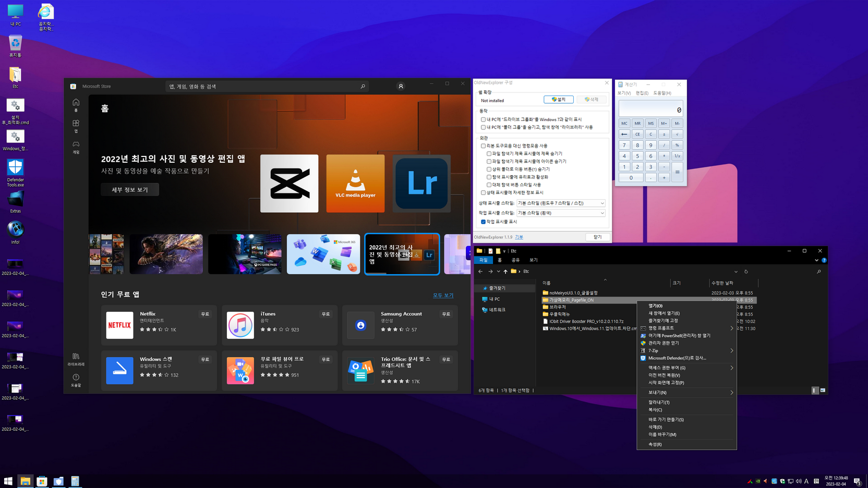Screen dimensions: 868x488
Task: Choose 잘라내기(T) from the context menu
Action: point(686,402)
